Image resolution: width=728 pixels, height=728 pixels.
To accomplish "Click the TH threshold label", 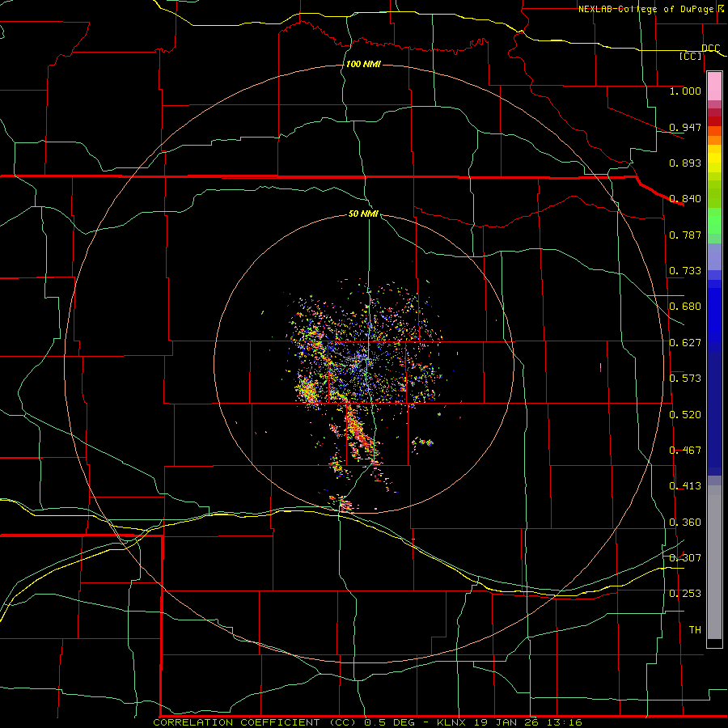I will [x=695, y=630].
